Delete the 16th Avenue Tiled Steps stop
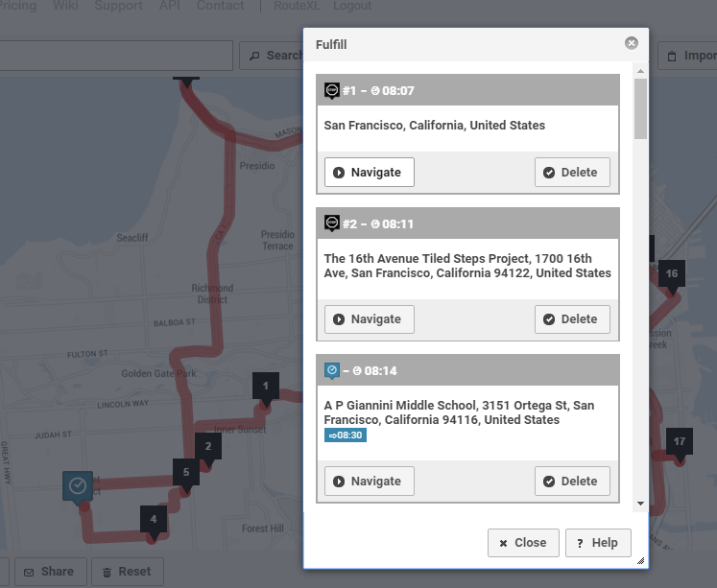 [572, 319]
